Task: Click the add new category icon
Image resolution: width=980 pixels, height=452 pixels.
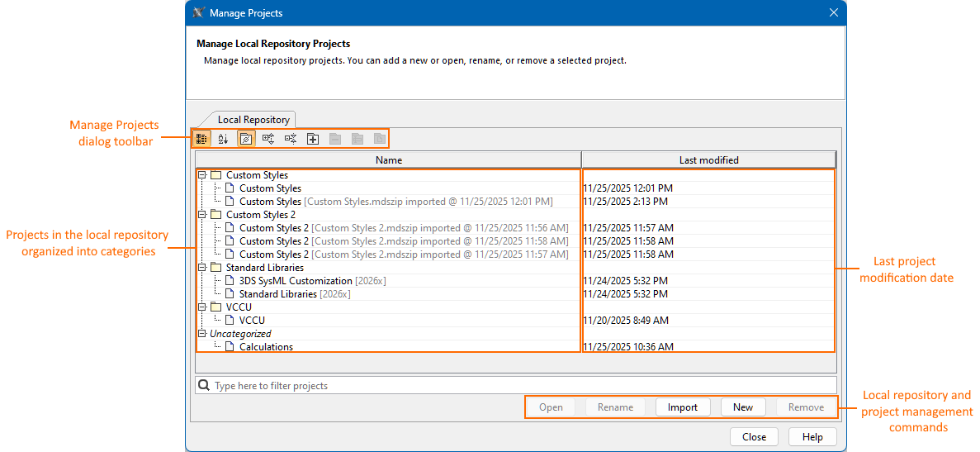Action: [313, 139]
